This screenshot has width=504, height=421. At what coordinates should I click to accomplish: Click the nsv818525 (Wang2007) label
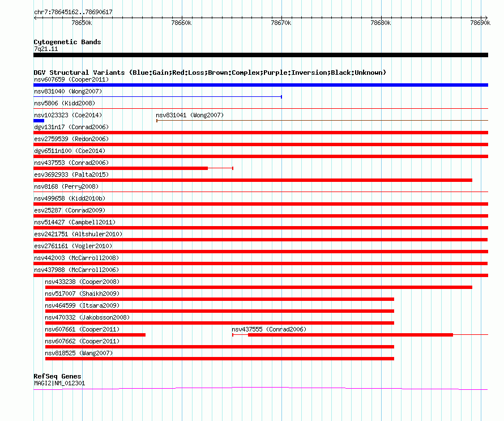pyautogui.click(x=79, y=353)
